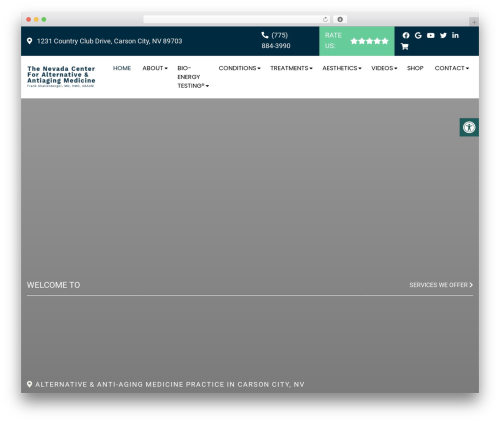Expand the Bio-Energy Testing dropdown menu
The height and width of the screenshot is (423, 500).
point(193,77)
